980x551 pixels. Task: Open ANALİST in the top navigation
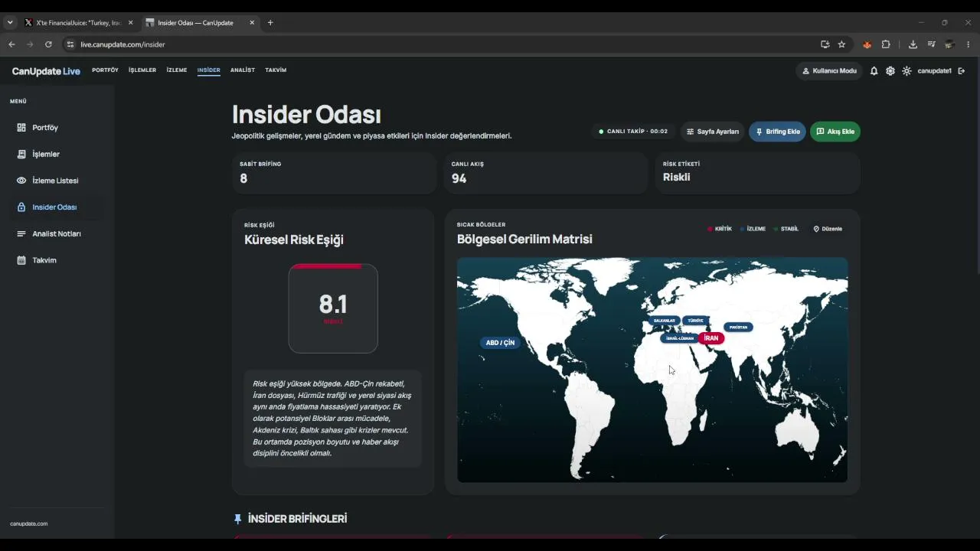point(243,70)
